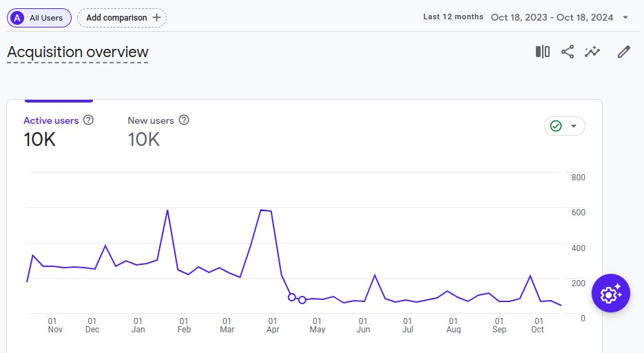Click the pencil edit report icon
This screenshot has width=644, height=353.
point(624,52)
